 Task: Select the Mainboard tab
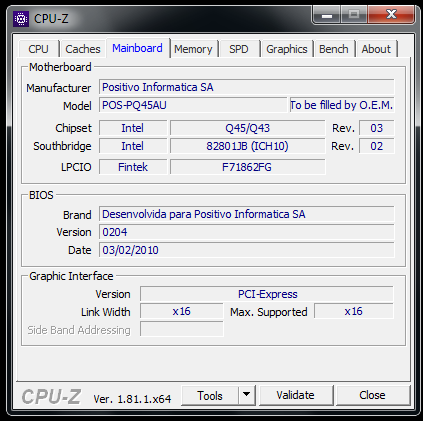click(x=137, y=48)
